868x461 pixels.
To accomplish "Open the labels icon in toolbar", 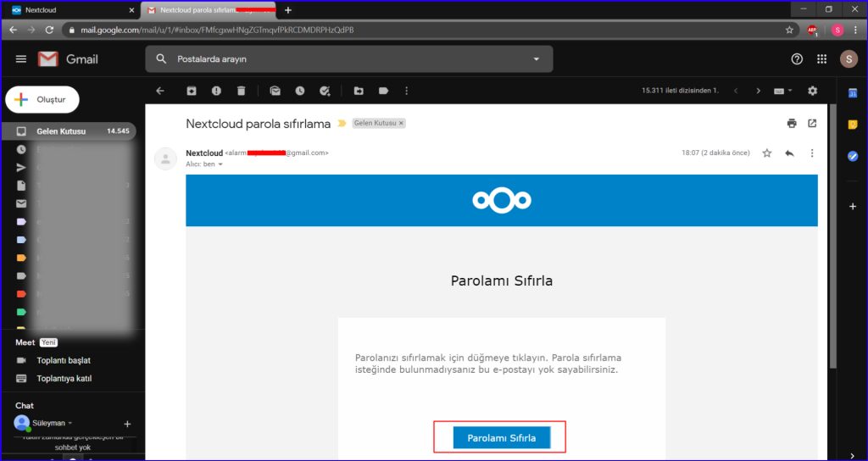I will click(x=384, y=91).
